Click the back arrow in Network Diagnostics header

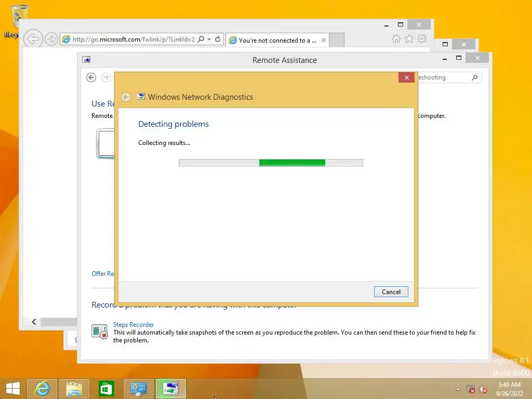point(126,97)
